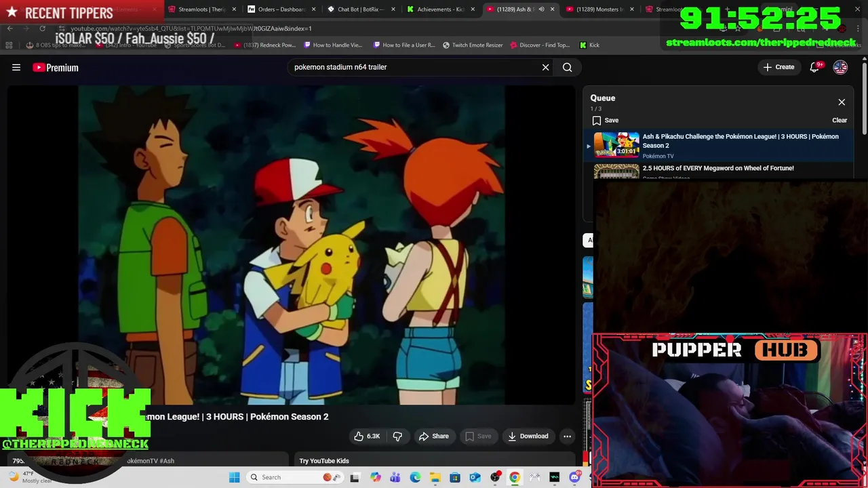The height and width of the screenshot is (488, 868).
Task: Open Discord from the taskbar
Action: point(574,477)
